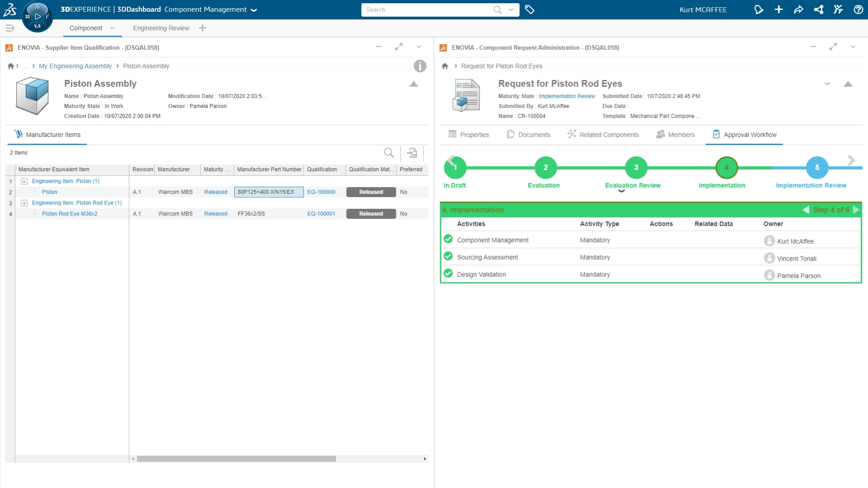Screen dimensions: 868x488
Task: Open the share icon in top bar
Action: click(x=818, y=9)
